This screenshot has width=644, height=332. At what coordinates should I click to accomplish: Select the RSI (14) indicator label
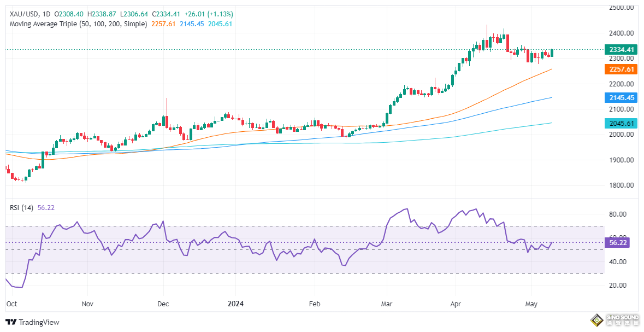(22, 207)
